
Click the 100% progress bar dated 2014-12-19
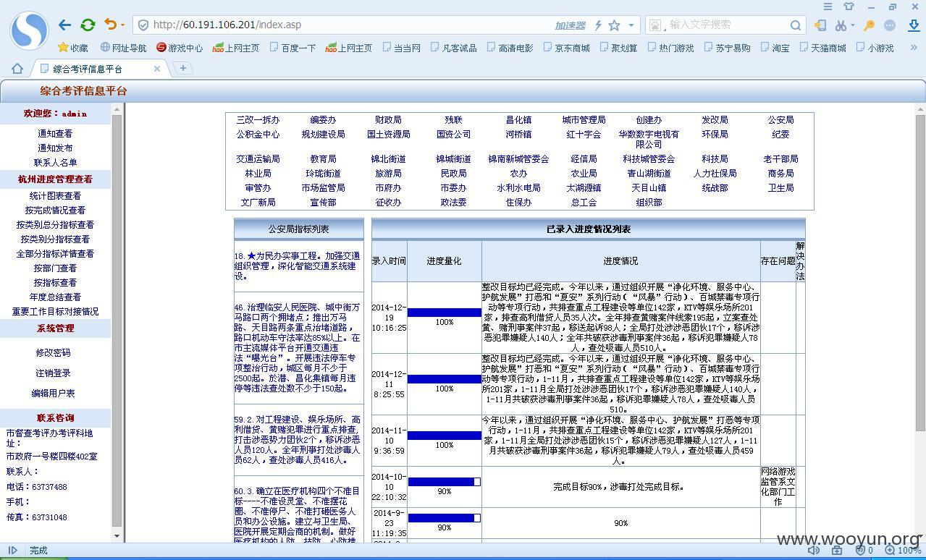pos(445,313)
